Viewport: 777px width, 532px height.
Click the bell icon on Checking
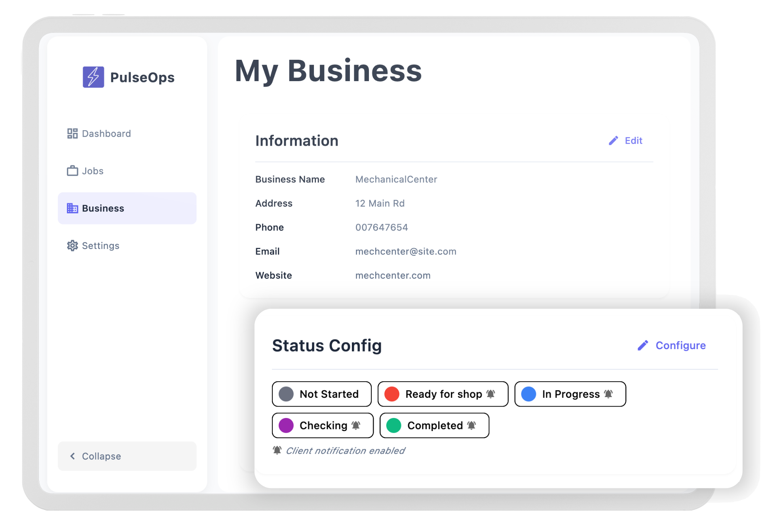click(x=356, y=425)
